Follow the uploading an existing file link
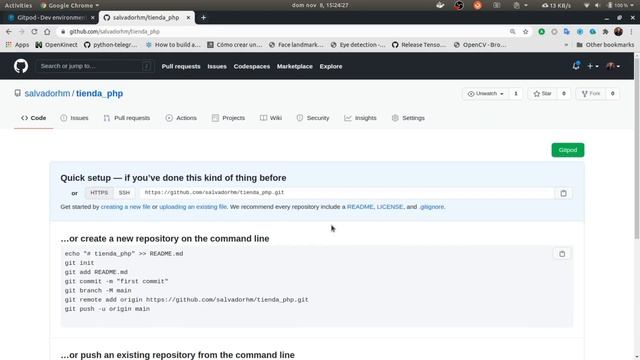 pos(193,207)
